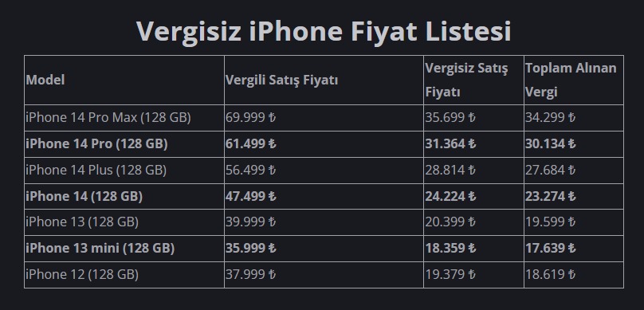Click the iPhone 13 (128 GB) model cell
The image size is (644, 310).
124,222
